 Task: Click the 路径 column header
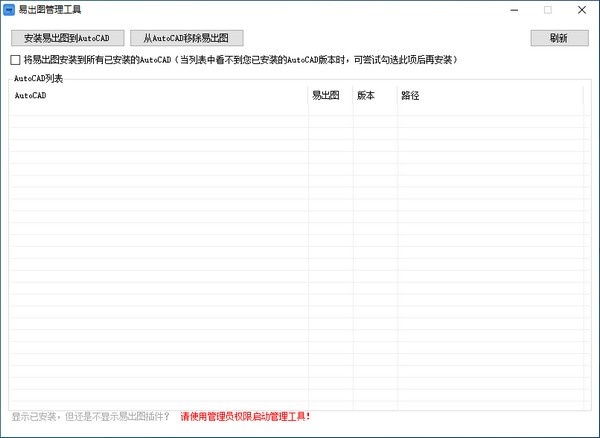[x=410, y=96]
